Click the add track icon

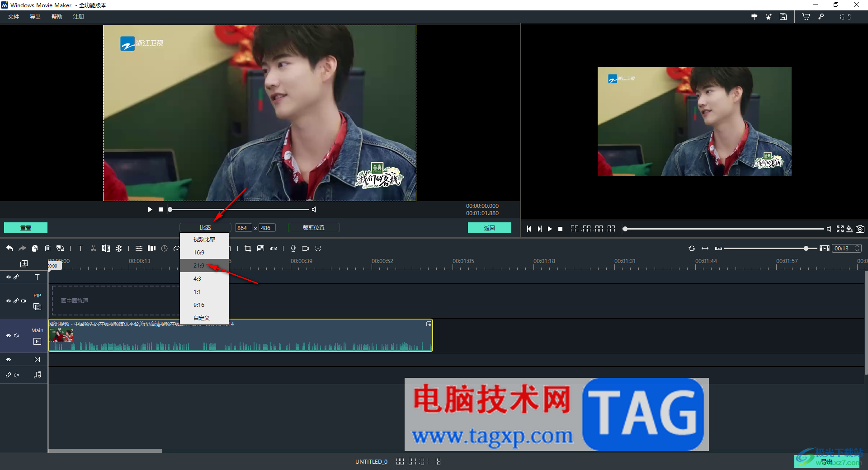24,263
